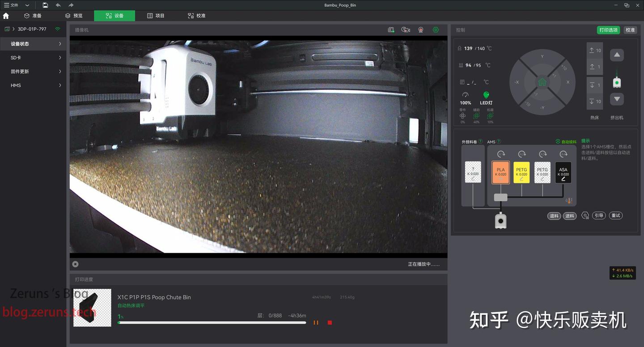The width and height of the screenshot is (644, 347).
Task: Click the SD card recording icon
Action: point(391,30)
